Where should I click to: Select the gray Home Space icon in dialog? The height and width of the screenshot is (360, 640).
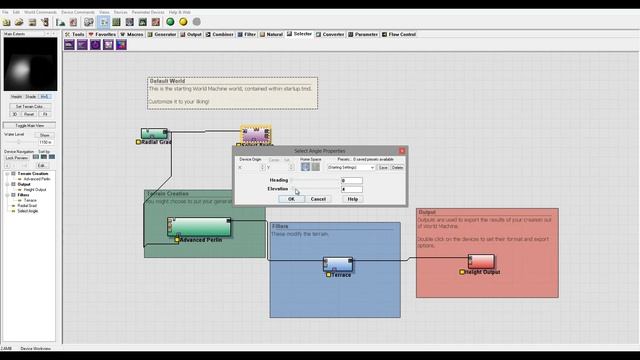tap(316, 167)
